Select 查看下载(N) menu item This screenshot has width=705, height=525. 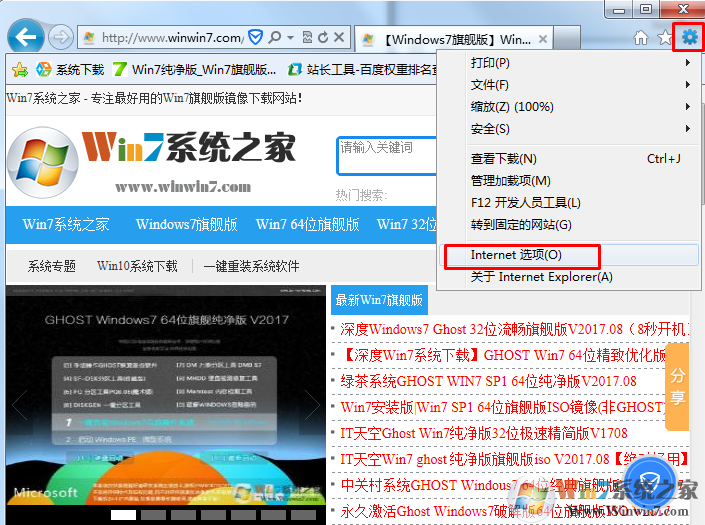click(x=569, y=159)
